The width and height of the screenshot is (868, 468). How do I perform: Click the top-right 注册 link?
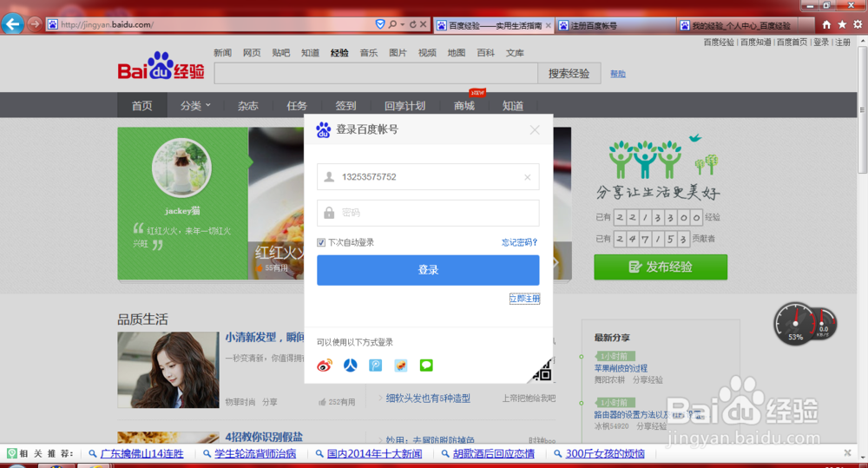(843, 42)
